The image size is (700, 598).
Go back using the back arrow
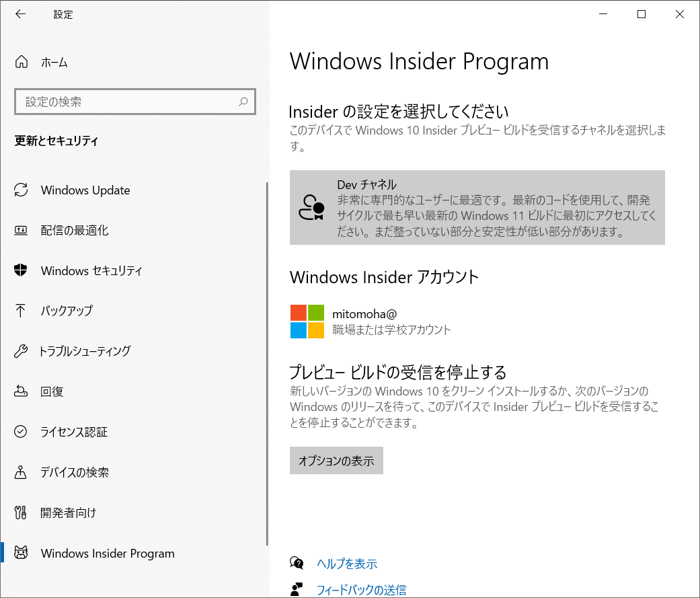click(x=21, y=14)
